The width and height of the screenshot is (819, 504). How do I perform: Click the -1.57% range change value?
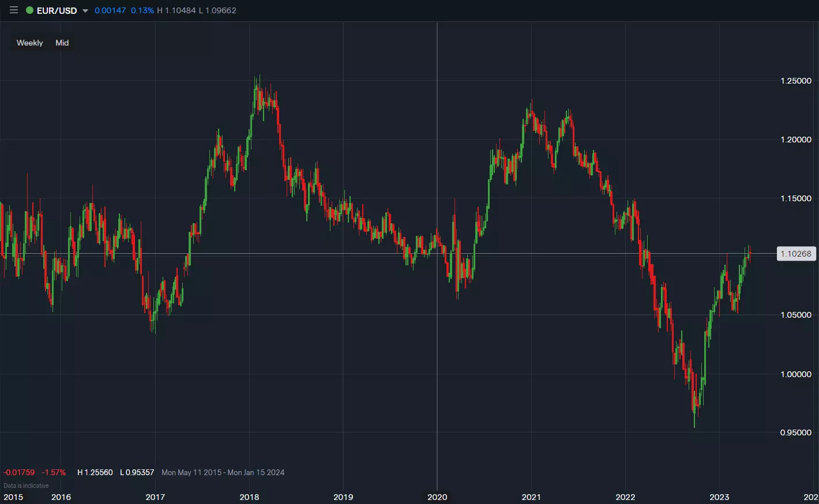point(54,472)
